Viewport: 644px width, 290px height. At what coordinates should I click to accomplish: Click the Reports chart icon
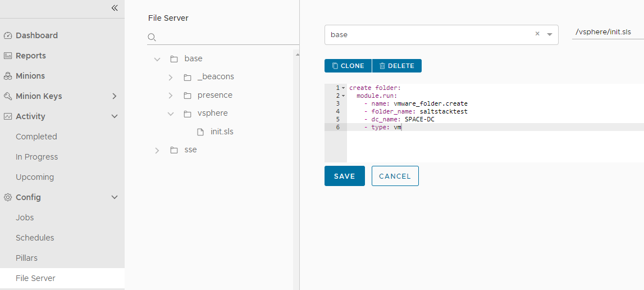pos(7,56)
